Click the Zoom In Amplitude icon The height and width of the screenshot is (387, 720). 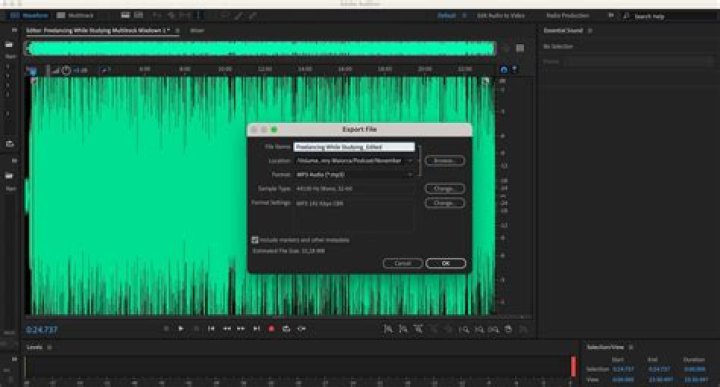coord(388,329)
